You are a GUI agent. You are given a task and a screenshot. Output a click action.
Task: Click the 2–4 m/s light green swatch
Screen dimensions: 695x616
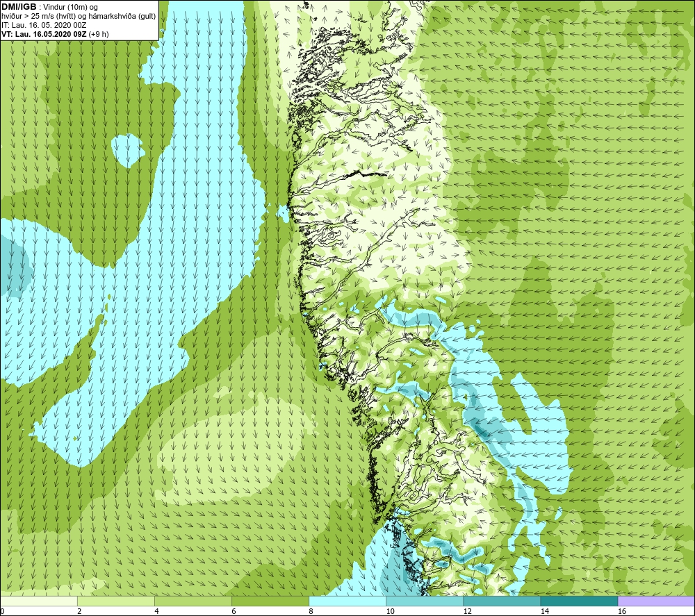click(116, 601)
